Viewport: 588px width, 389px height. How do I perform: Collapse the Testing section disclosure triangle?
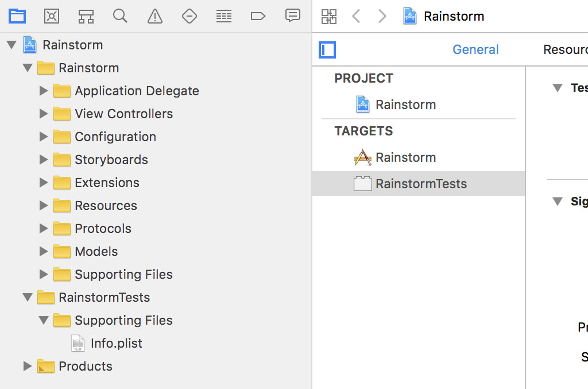(x=558, y=88)
